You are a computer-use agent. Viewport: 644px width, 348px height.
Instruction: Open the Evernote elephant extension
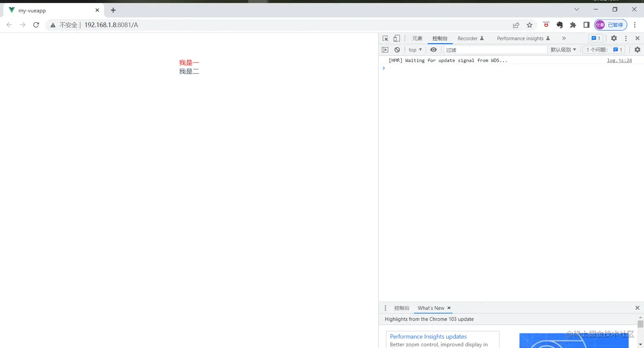pos(560,25)
